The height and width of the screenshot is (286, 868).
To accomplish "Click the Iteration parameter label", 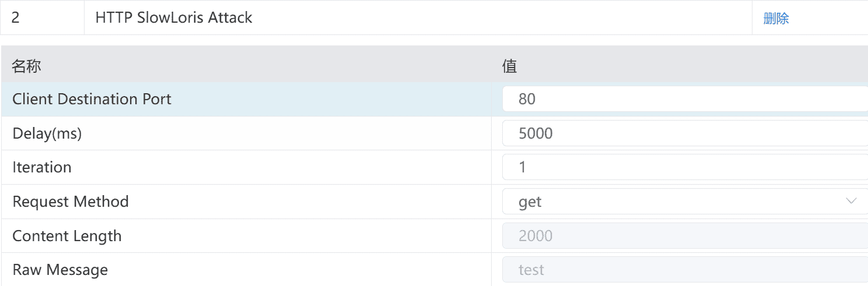I will point(42,168).
